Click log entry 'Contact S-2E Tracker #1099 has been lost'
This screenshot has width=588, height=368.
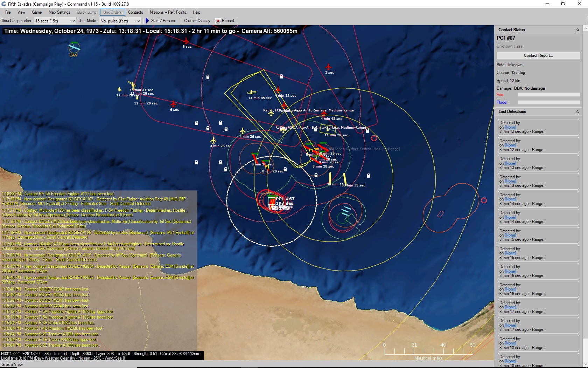(x=50, y=345)
